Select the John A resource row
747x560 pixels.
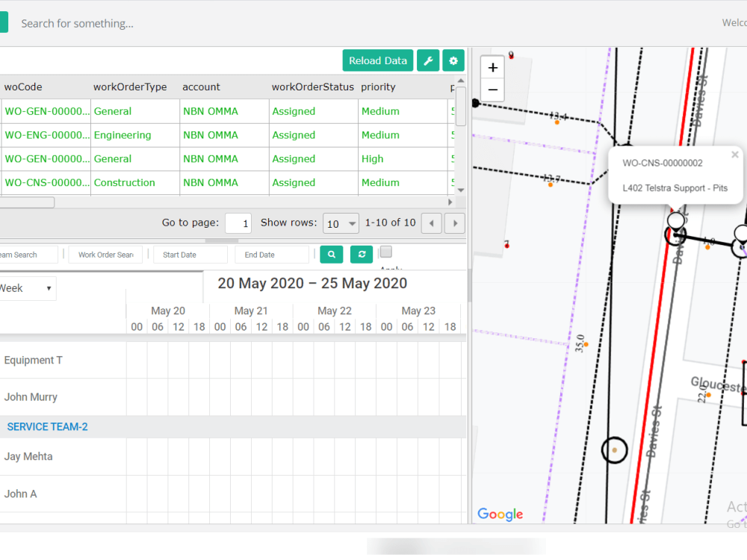tap(232, 494)
